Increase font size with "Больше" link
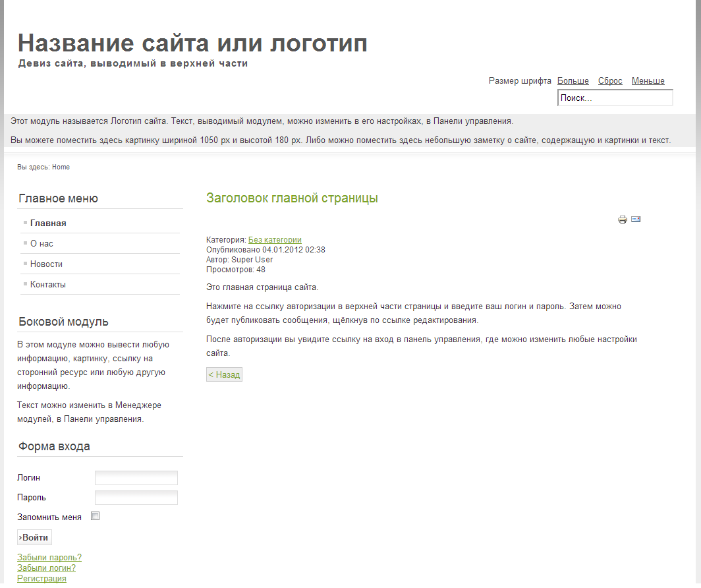This screenshot has height=588, width=701. coord(573,81)
